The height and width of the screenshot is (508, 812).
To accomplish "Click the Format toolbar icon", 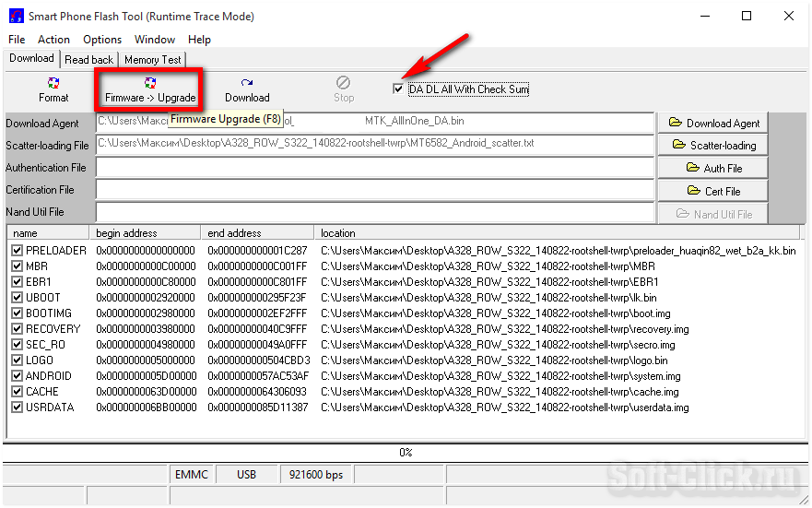I will (53, 89).
